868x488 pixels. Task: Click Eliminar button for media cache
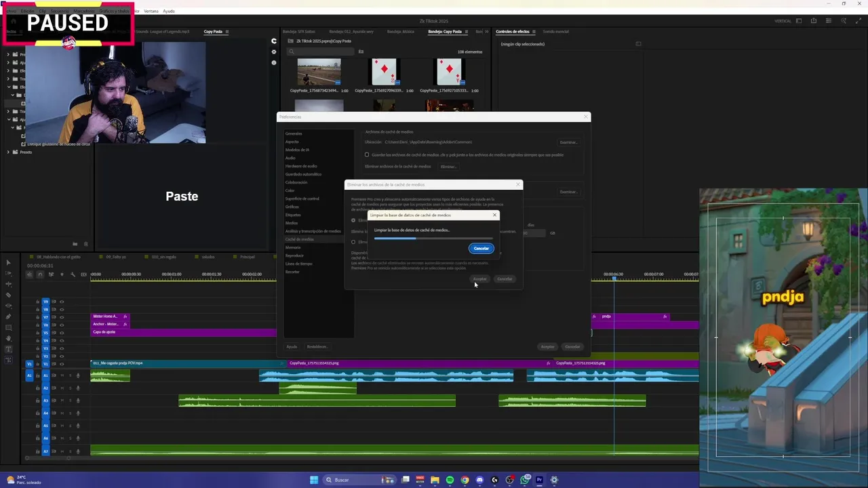click(x=448, y=166)
